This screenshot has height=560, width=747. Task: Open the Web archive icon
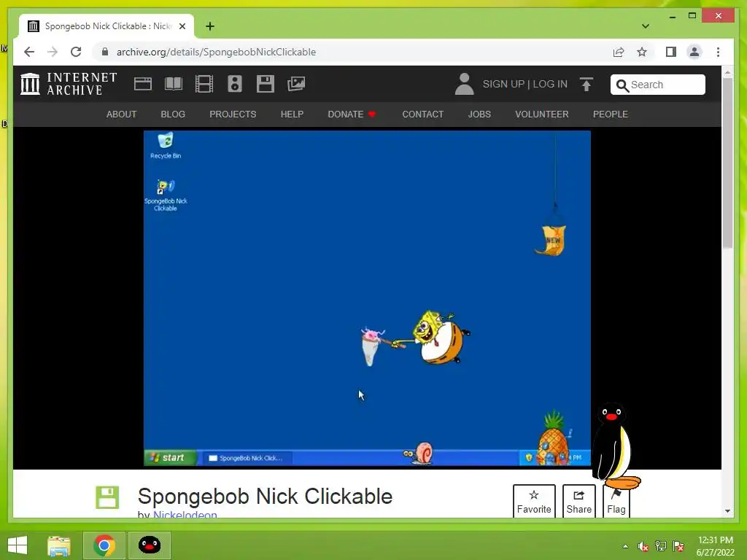click(x=142, y=85)
